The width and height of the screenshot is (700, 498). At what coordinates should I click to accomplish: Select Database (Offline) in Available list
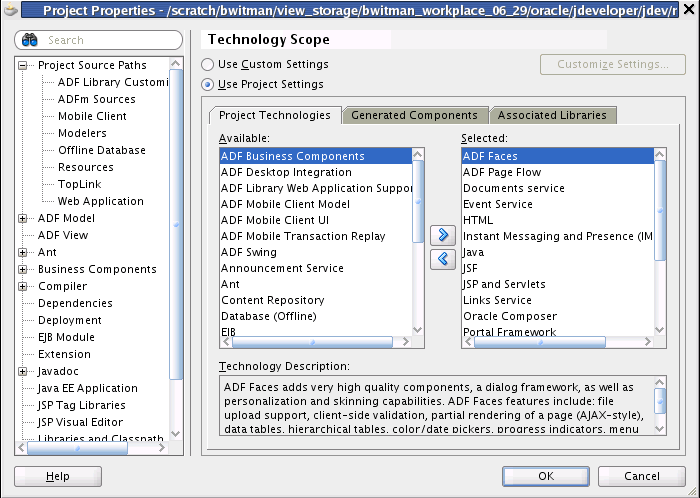pos(316,316)
